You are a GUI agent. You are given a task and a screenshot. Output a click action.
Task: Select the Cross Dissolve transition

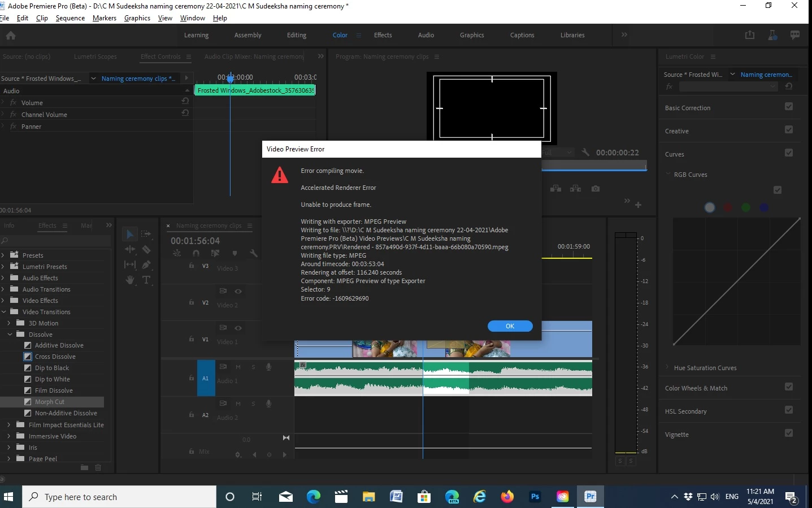55,357
